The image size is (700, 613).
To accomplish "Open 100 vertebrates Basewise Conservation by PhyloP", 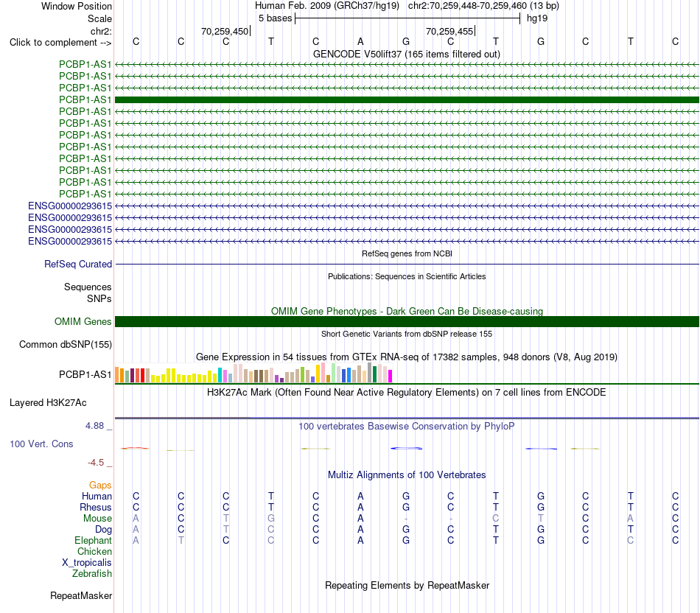I will (407, 427).
